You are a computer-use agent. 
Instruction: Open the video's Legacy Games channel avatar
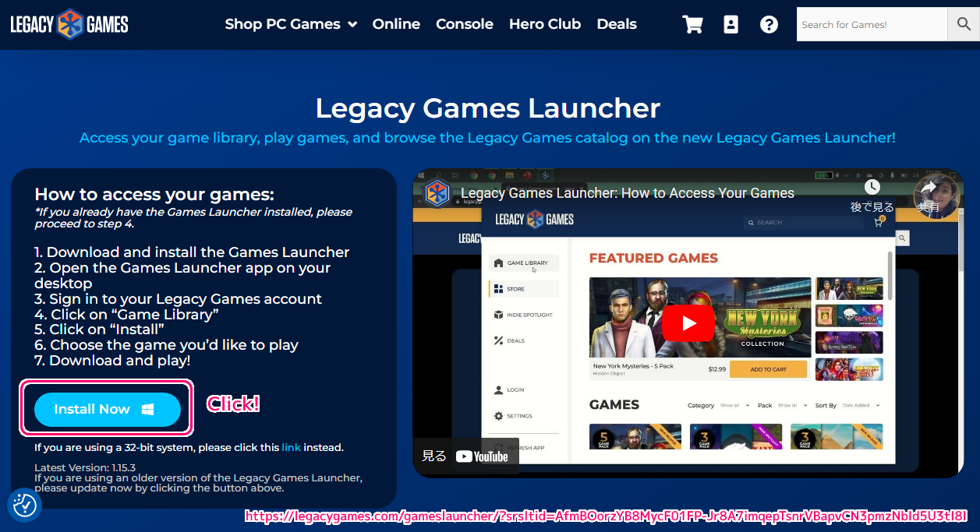pyautogui.click(x=437, y=193)
